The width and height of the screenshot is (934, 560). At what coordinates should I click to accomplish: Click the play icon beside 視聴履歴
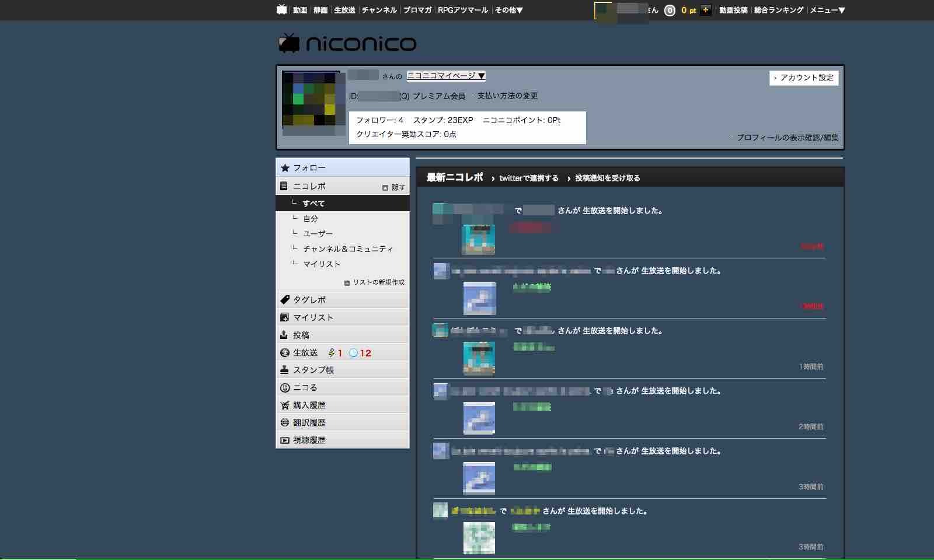(x=285, y=440)
